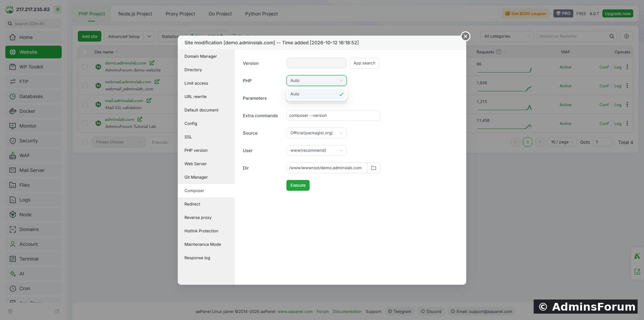This screenshot has width=644, height=320.
Task: Open demo.adminslab.com external link icon
Action: click(x=152, y=63)
